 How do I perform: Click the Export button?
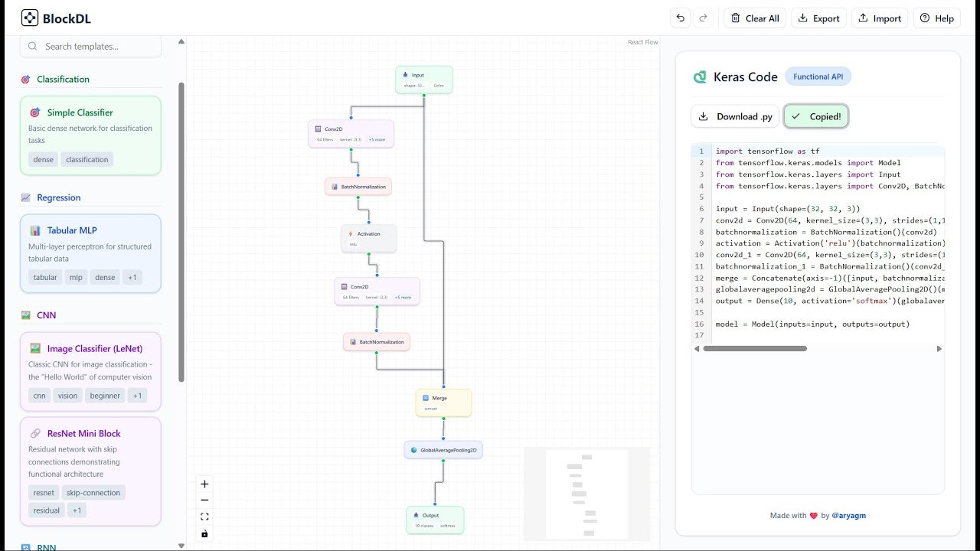point(818,18)
